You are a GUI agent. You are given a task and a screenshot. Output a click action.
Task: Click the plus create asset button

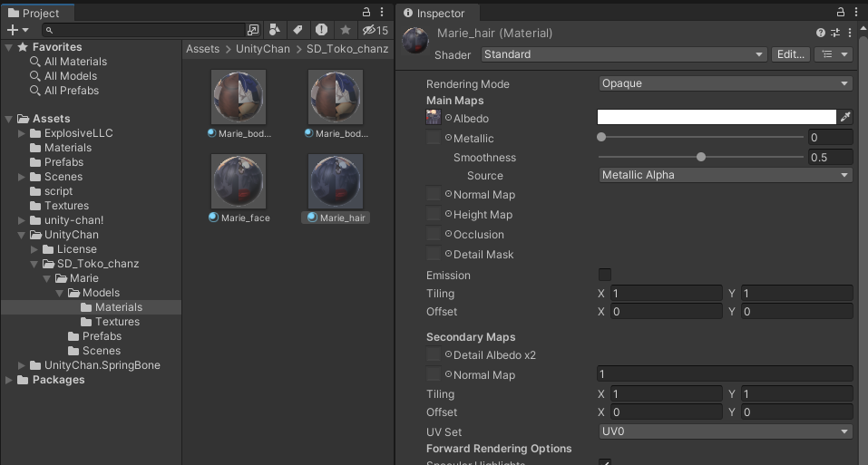click(x=12, y=30)
